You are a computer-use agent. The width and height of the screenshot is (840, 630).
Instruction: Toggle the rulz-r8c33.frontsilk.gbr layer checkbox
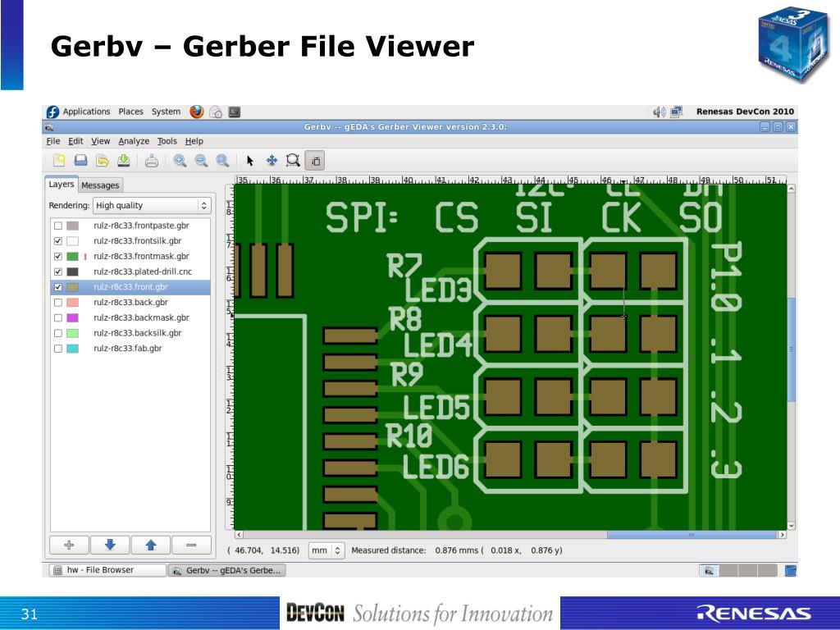(58, 241)
